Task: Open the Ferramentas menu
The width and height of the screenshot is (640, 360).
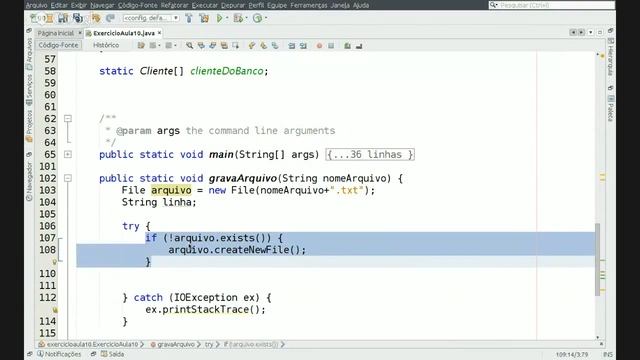Action: [309, 5]
